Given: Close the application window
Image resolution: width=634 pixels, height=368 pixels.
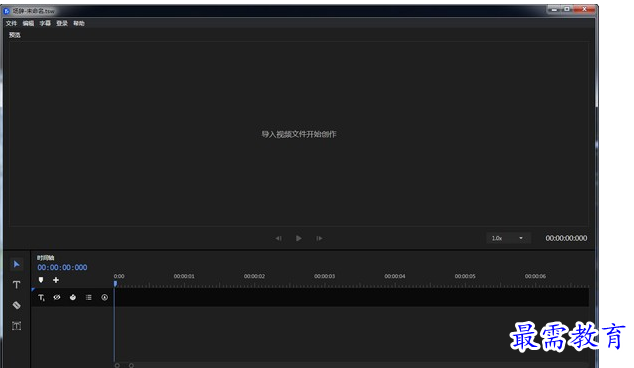Looking at the screenshot, I should [x=584, y=9].
